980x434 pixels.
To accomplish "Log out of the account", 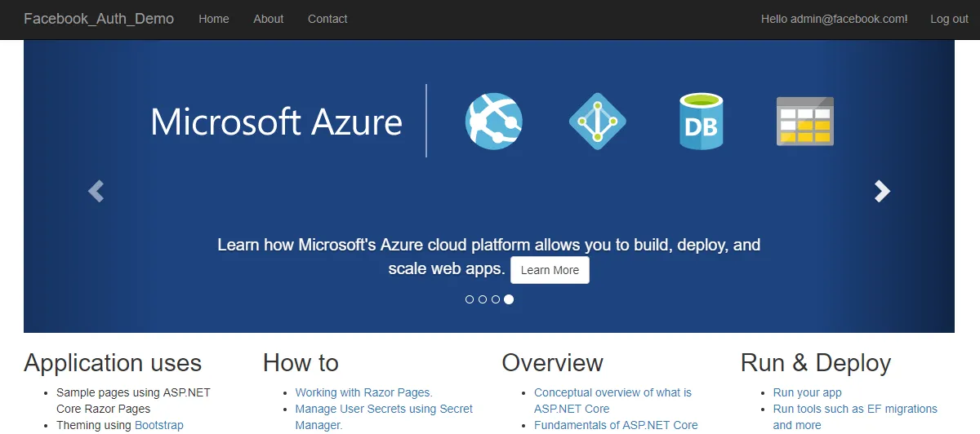I will click(949, 19).
